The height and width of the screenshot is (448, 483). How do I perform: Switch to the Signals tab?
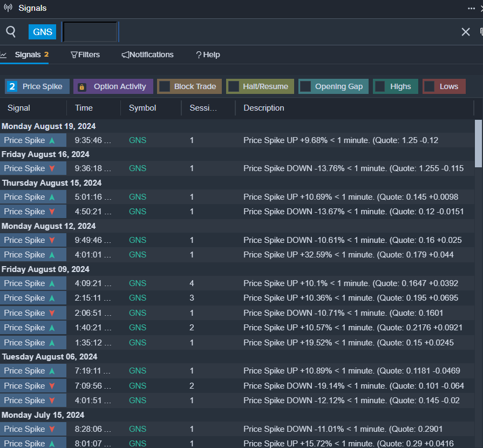coord(28,55)
